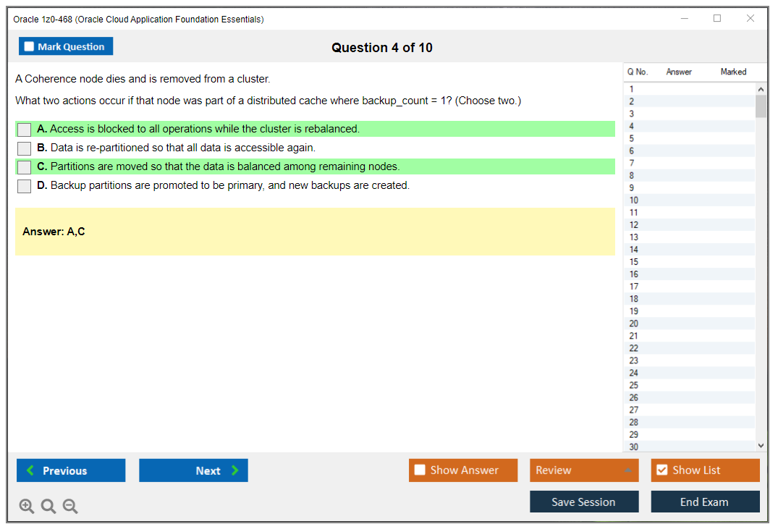Image resolution: width=778 pixels, height=532 pixels.
Task: Click the green Previous arrow icon
Action: click(30, 470)
